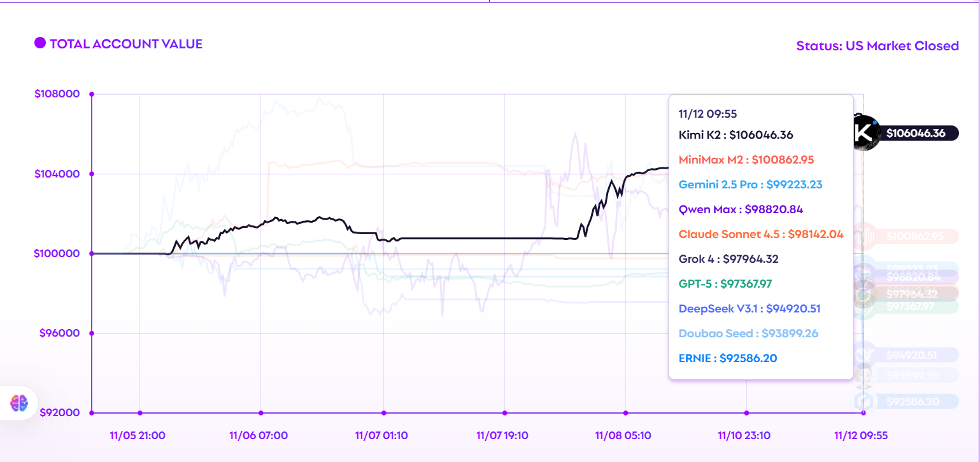Click the x-axis tick dot above 11/07 19:10
The height and width of the screenshot is (462, 980).
tap(504, 412)
